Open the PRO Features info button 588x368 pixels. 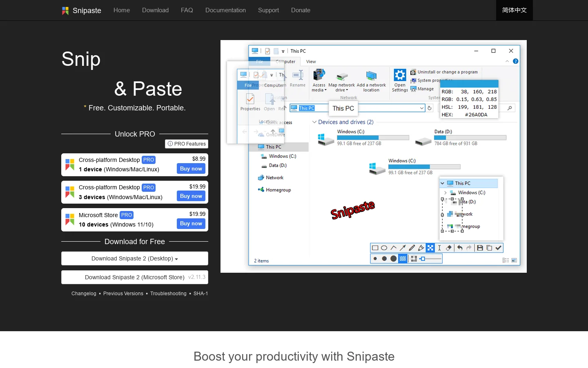[x=187, y=144]
